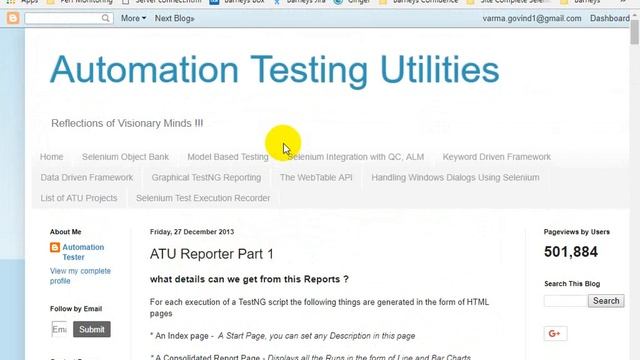Screen dimensions: 640x360
Task: Click the email Submit button
Action: click(92, 329)
